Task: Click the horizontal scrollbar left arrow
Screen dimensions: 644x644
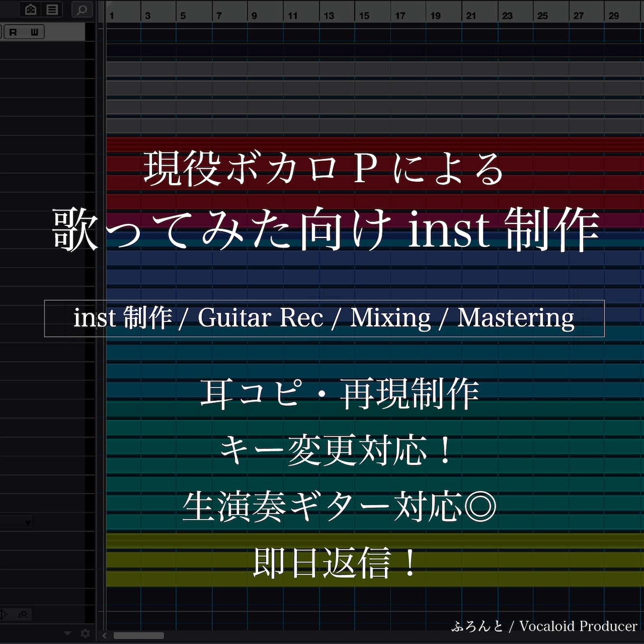Action: [105, 636]
